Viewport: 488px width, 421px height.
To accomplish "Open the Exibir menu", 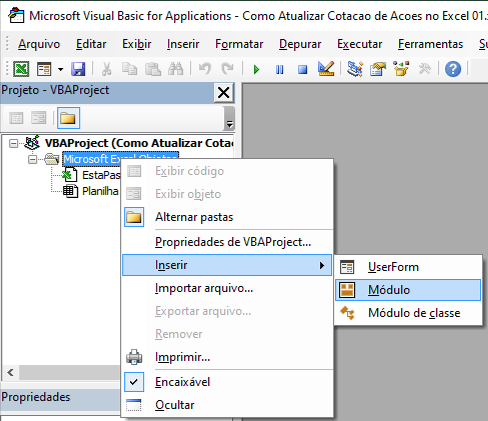I will (137, 44).
